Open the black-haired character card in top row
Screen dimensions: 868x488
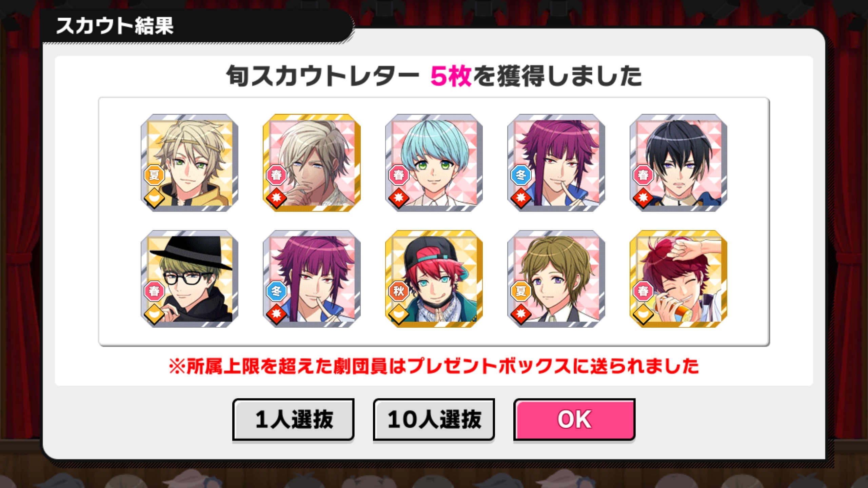[x=678, y=163]
